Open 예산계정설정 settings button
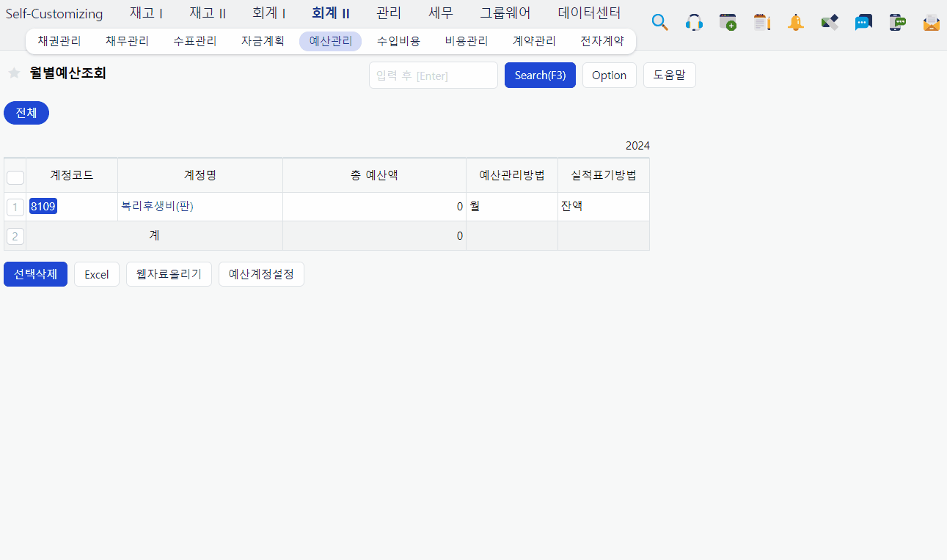The width and height of the screenshot is (947, 560). point(261,274)
